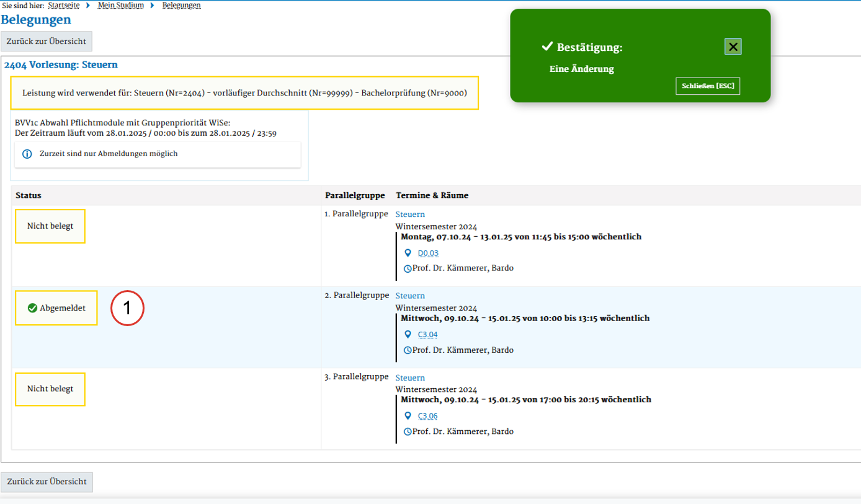Click the 2. Parallelgruppe label
861x504 pixels.
click(x=357, y=296)
